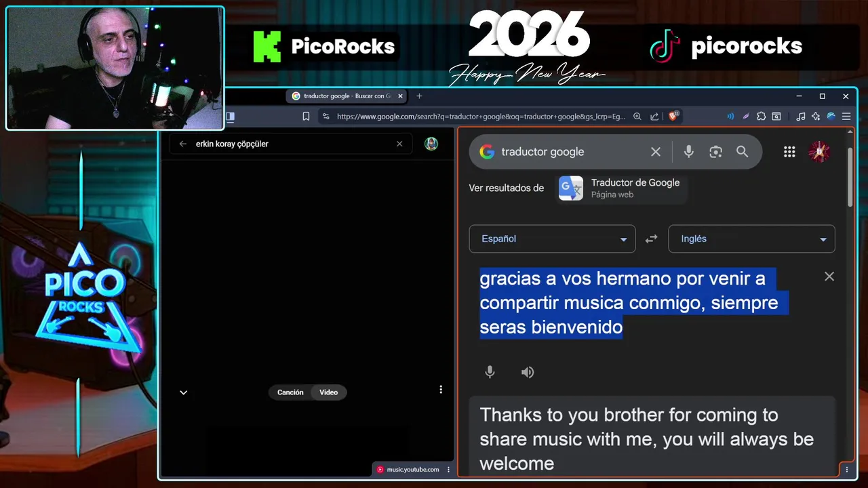Clear the Google search box with X
868x488 pixels.
point(656,152)
